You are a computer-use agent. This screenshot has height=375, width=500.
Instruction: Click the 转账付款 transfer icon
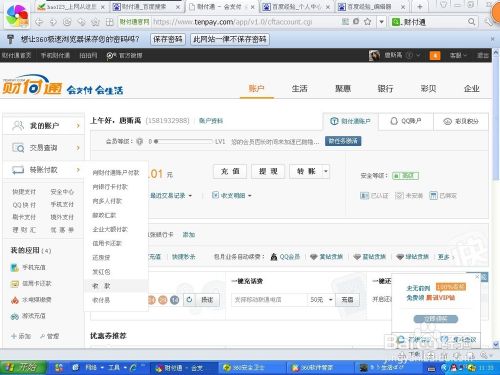pos(18,170)
